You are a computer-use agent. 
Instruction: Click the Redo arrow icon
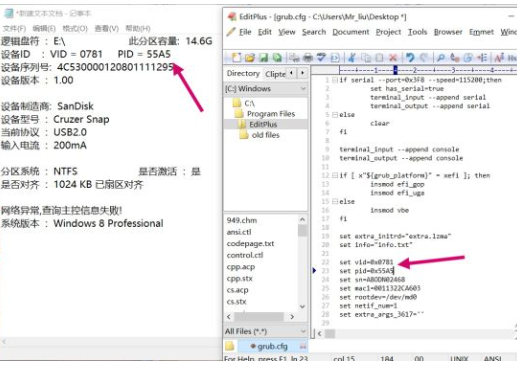[424, 58]
